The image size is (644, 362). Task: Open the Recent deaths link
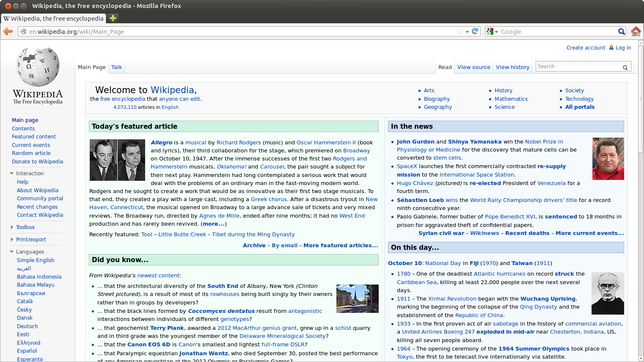tap(527, 233)
